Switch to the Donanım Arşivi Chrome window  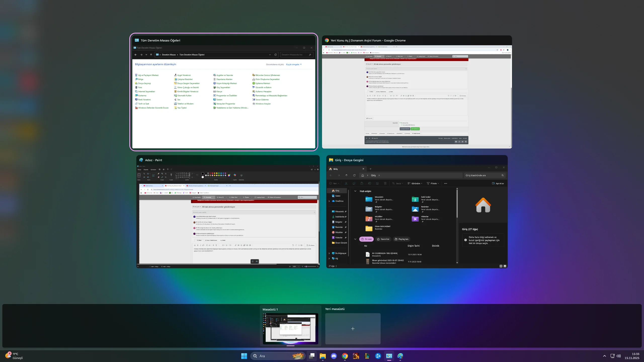pyautogui.click(x=417, y=97)
